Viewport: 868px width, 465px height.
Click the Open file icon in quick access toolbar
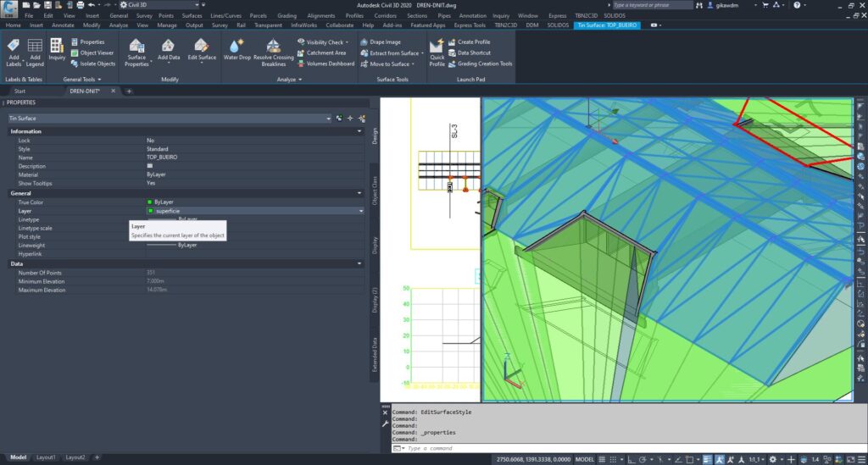coord(36,5)
